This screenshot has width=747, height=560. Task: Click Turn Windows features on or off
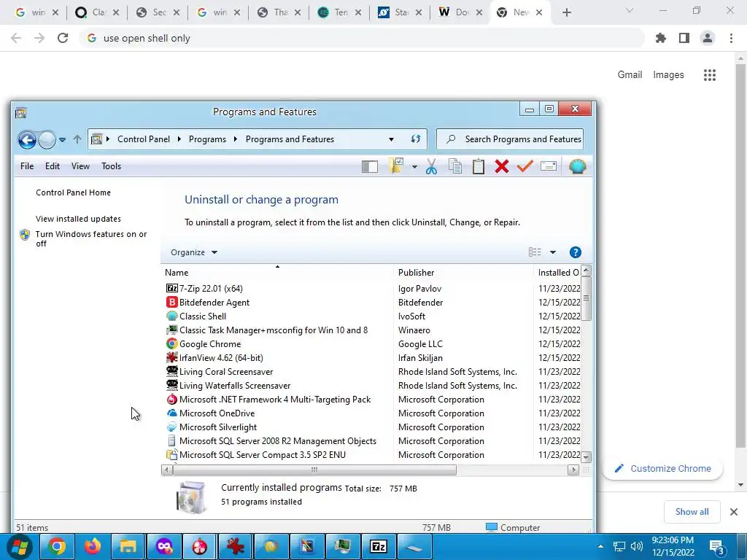[91, 238]
